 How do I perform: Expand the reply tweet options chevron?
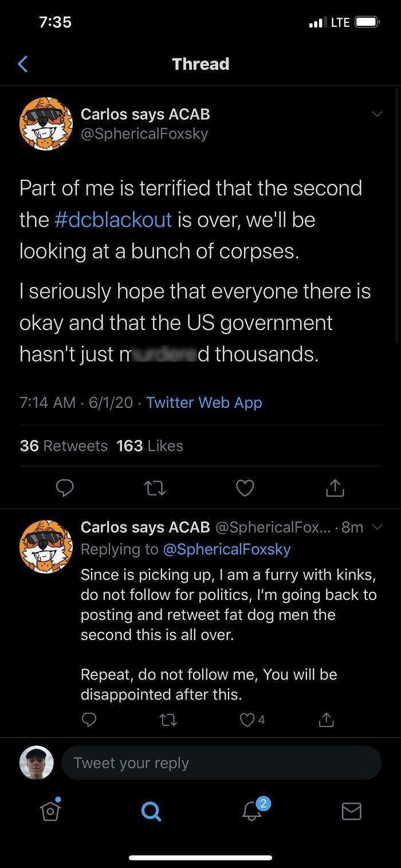[x=376, y=527]
